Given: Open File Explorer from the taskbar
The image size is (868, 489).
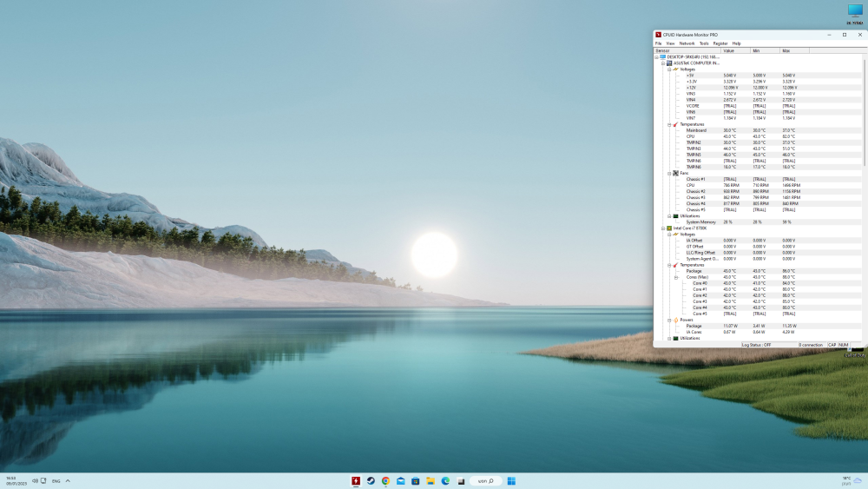Looking at the screenshot, I should pos(431,480).
